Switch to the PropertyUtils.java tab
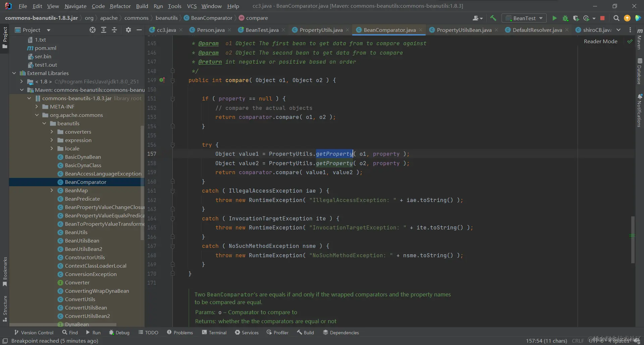Image resolution: width=644 pixels, height=345 pixels. [320, 30]
